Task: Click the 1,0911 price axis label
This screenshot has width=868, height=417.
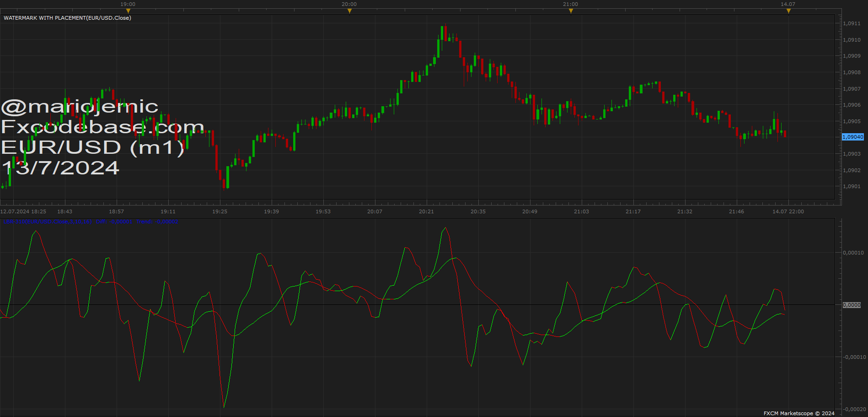Action: click(x=852, y=23)
